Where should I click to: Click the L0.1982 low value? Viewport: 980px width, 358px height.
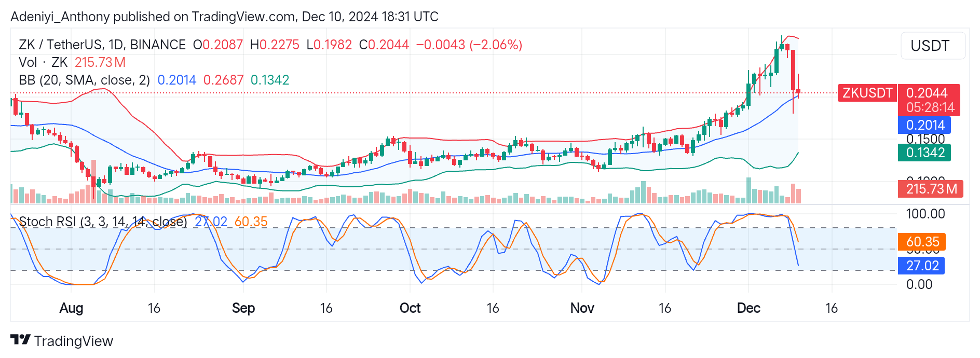click(x=329, y=45)
